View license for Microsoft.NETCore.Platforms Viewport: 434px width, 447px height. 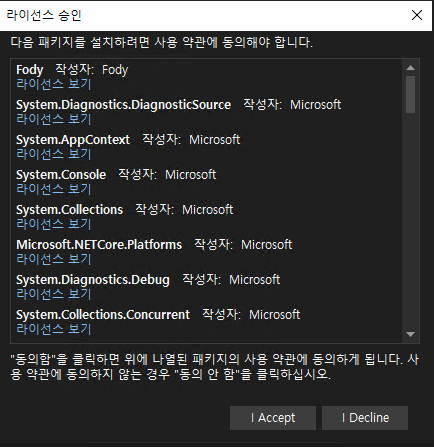54,259
